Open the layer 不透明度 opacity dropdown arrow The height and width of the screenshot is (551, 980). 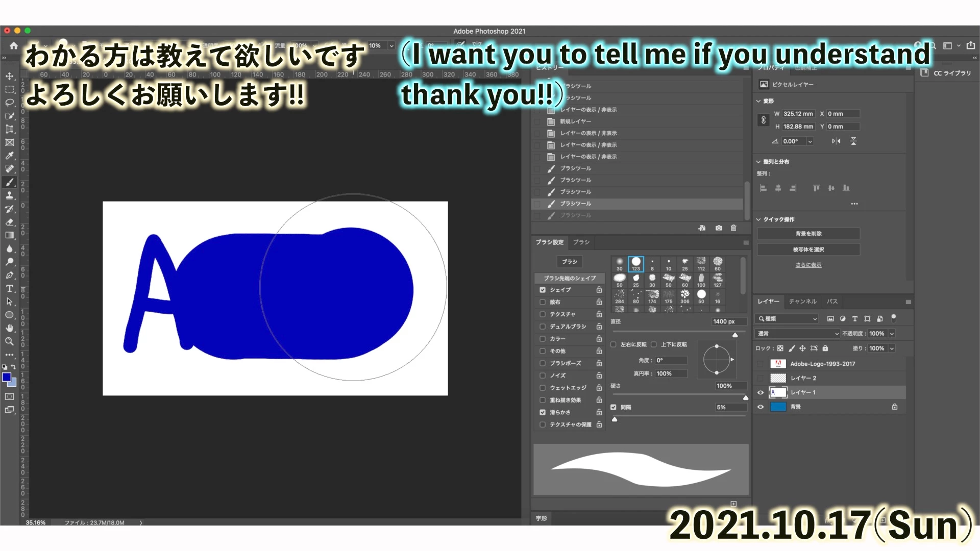(892, 334)
